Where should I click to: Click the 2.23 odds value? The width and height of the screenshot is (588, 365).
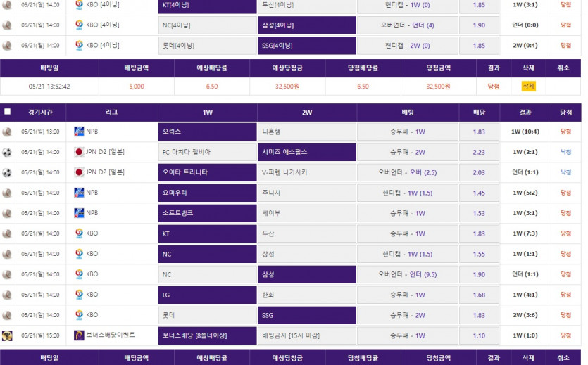click(x=479, y=153)
